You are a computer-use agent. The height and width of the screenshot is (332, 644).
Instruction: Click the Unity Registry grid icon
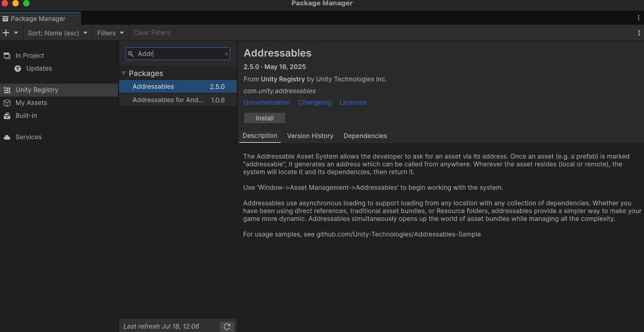pos(7,90)
